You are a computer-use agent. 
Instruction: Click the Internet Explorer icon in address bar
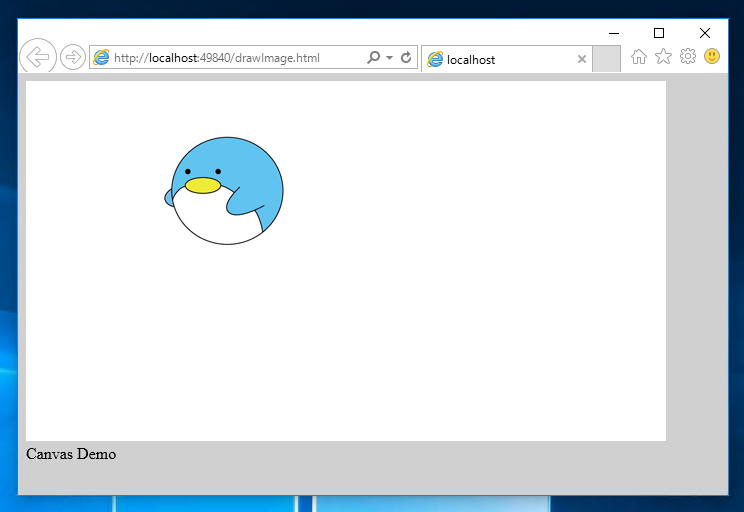coord(101,57)
